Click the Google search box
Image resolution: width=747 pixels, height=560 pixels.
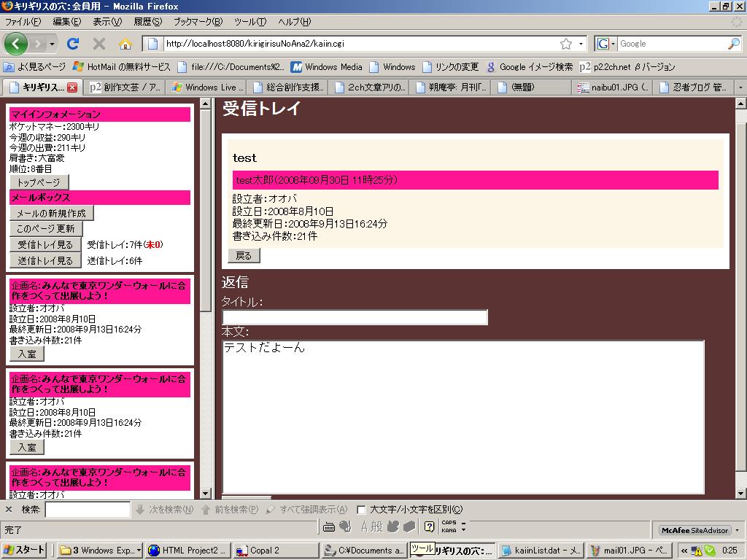(x=672, y=44)
